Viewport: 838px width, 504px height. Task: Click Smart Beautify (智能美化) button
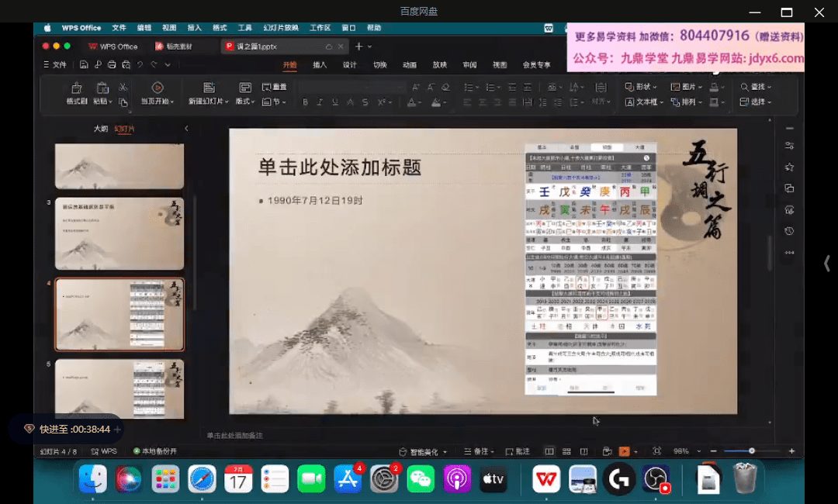pos(423,451)
